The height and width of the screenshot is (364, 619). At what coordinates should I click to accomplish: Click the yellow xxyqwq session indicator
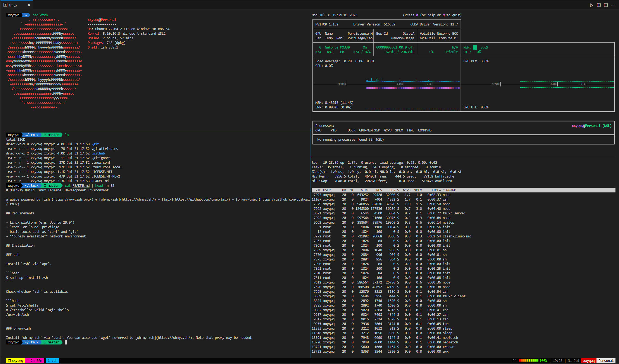pyautogui.click(x=15, y=361)
